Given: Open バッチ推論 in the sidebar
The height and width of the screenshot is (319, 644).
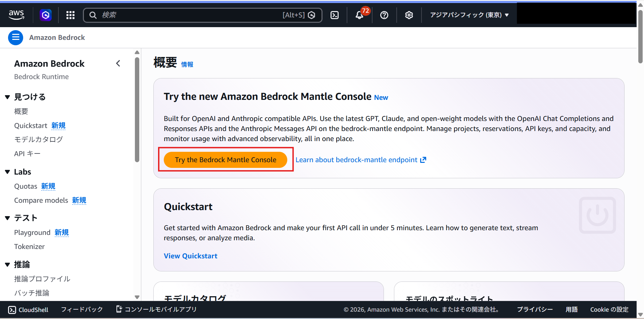Looking at the screenshot, I should coord(32,293).
